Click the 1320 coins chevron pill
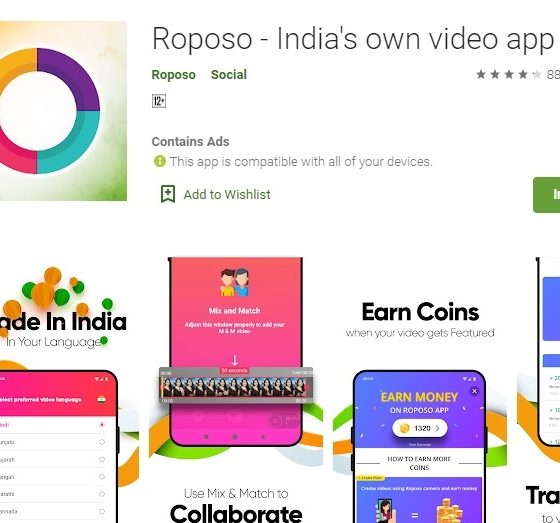The width and height of the screenshot is (560, 523). coord(420,428)
